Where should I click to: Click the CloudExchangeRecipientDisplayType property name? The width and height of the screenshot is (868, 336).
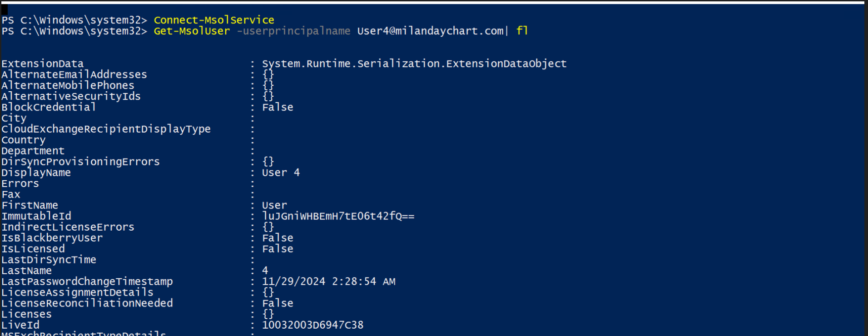coord(106,129)
